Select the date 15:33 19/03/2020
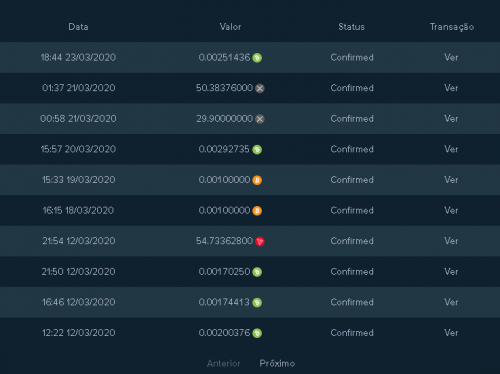 79,180
